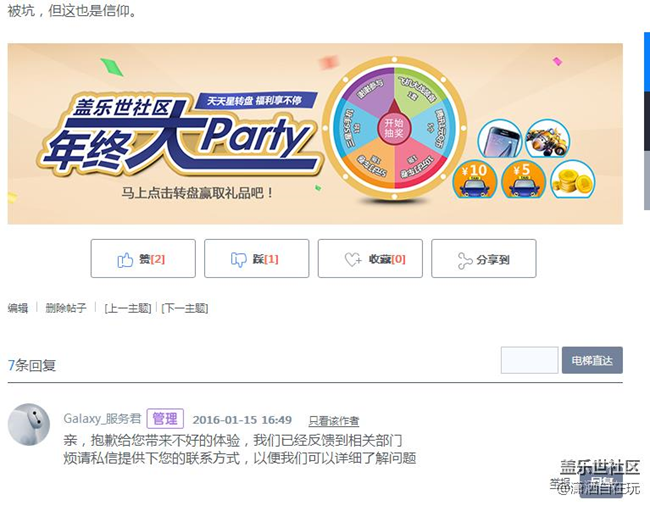
Task: Click the Samsung phone prize icon
Action: 500,138
